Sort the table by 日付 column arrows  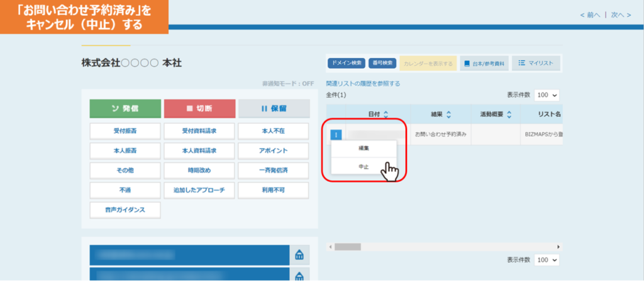click(386, 115)
